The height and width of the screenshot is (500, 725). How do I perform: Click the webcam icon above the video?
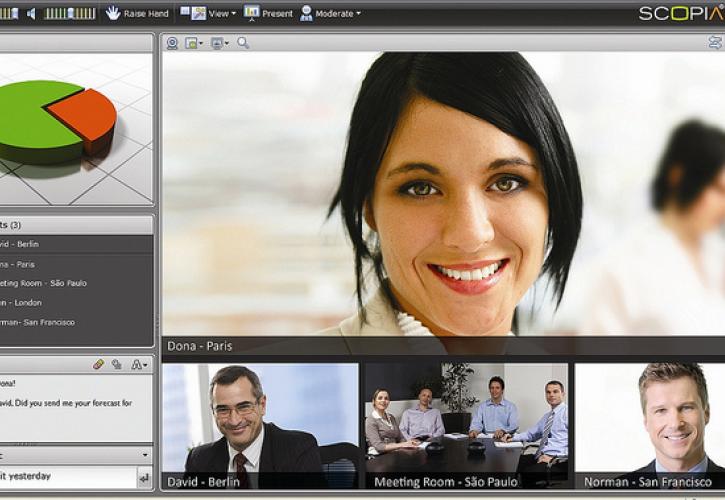pyautogui.click(x=172, y=43)
